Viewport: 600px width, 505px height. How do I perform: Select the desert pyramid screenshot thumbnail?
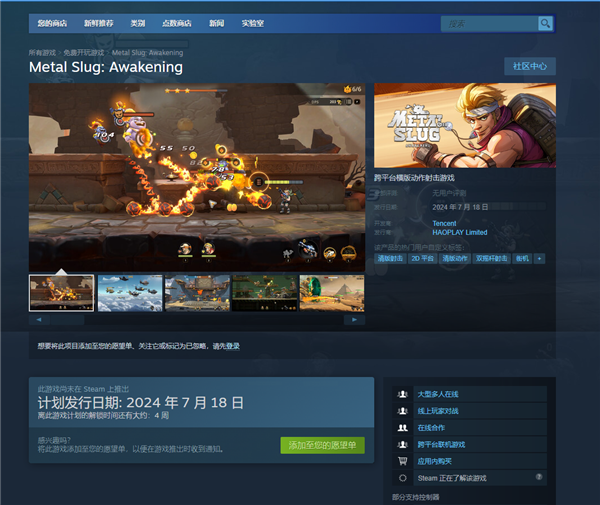pos(332,293)
